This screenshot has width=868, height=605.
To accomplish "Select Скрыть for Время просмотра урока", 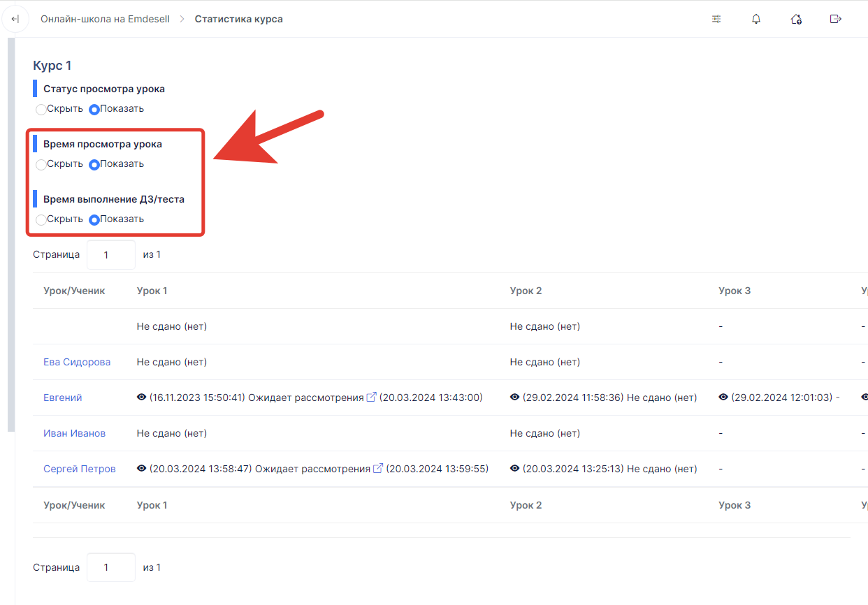I will [x=41, y=165].
